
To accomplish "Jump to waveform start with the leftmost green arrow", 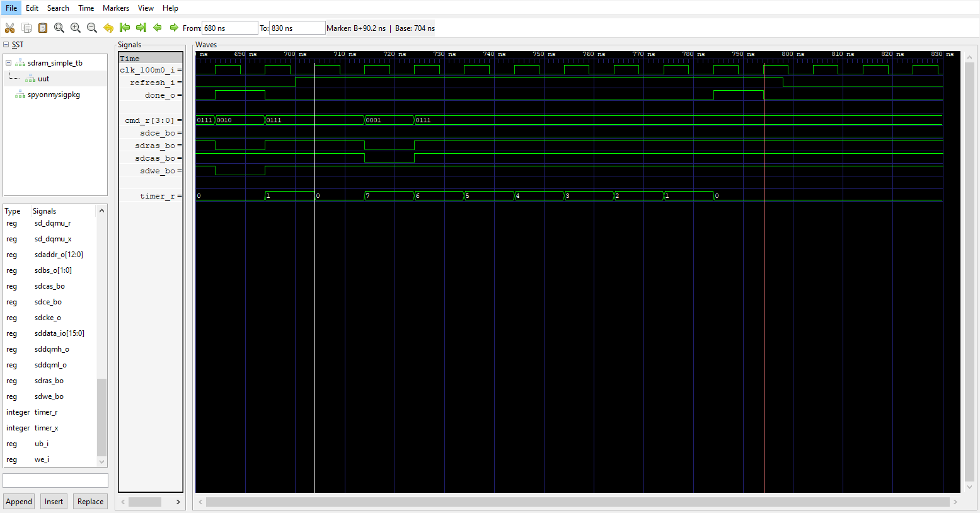I will [x=124, y=28].
